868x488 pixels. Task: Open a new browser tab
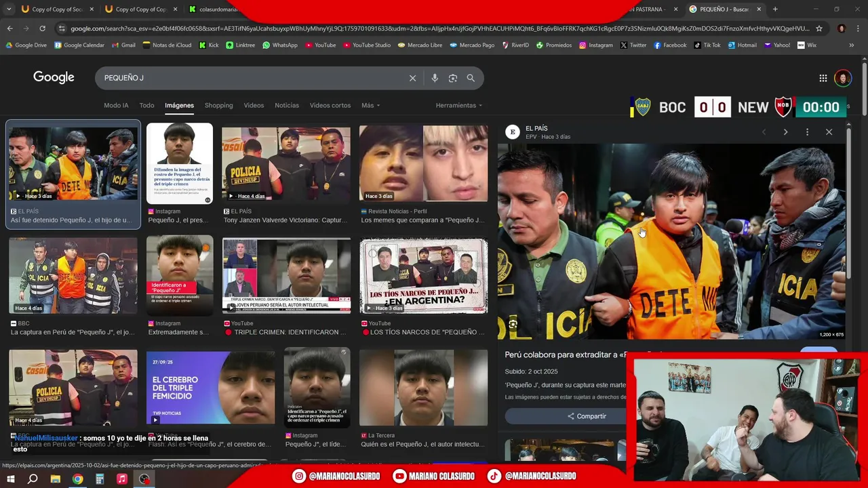click(775, 9)
